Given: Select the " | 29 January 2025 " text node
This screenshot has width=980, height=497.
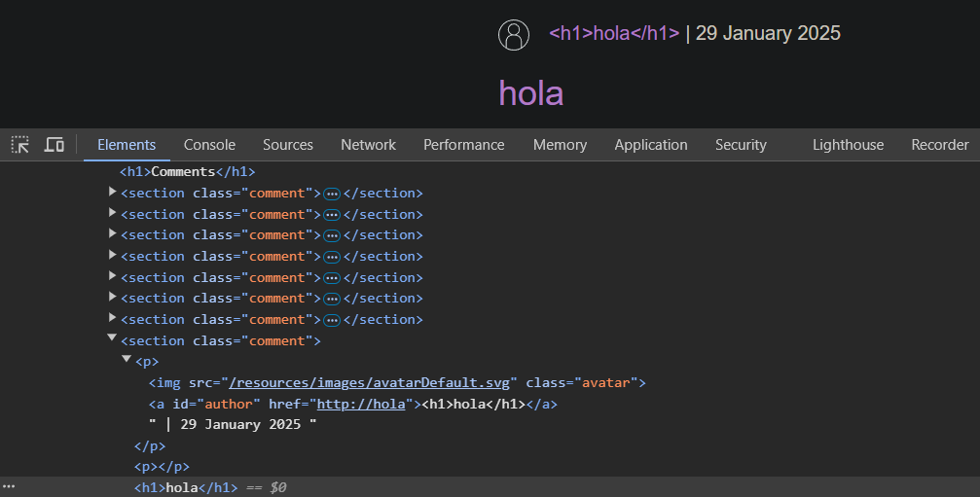Looking at the screenshot, I should click(233, 425).
